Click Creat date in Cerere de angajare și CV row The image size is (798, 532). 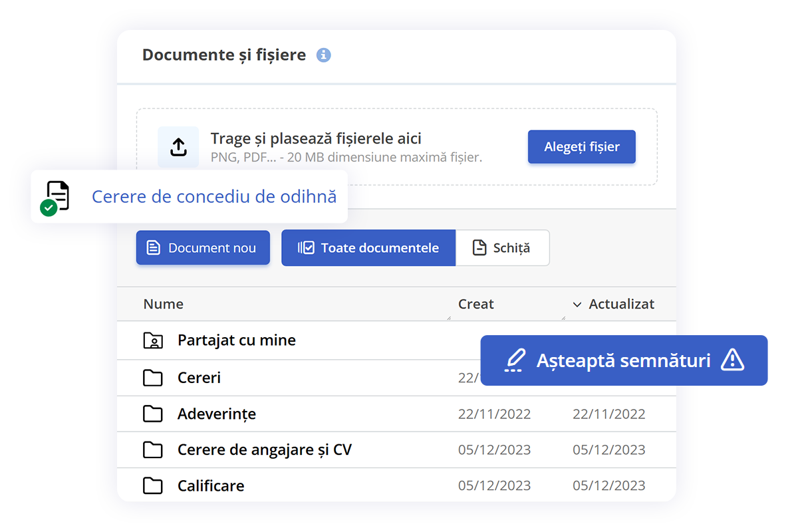click(x=495, y=450)
